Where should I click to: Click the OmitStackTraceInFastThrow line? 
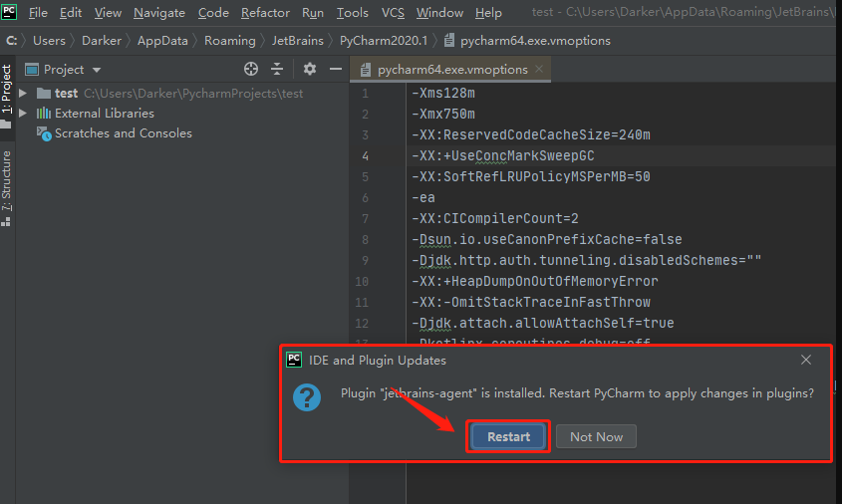(x=530, y=302)
